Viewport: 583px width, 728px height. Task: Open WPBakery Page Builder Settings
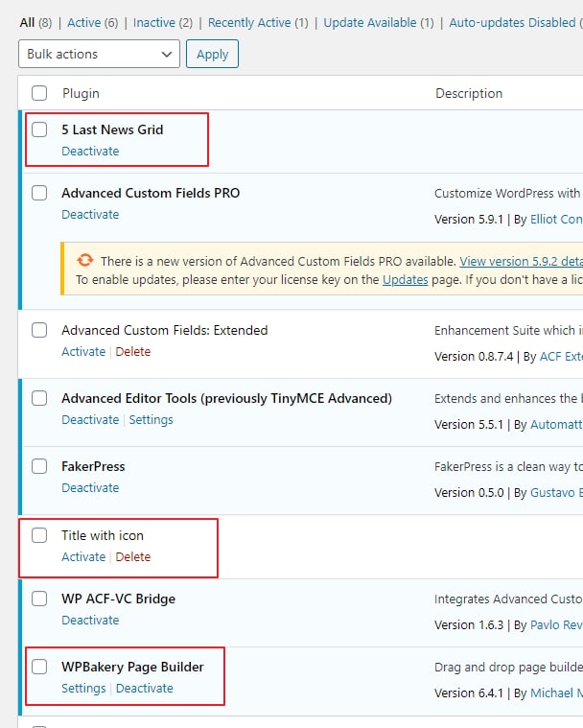click(83, 688)
